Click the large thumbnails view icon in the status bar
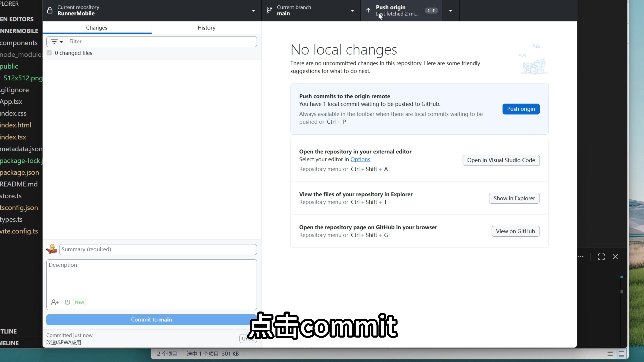 [622, 353]
